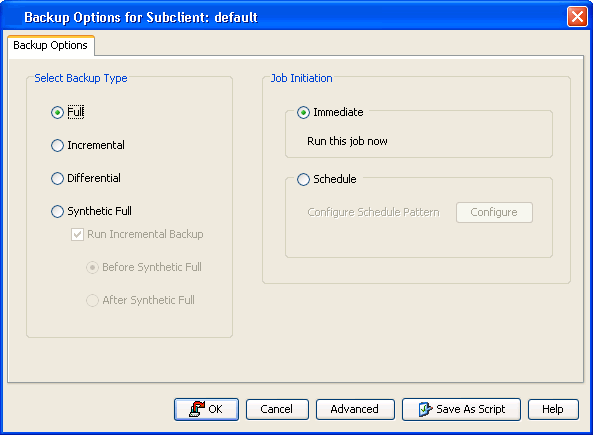Select the Schedule job initiation option

(x=303, y=179)
